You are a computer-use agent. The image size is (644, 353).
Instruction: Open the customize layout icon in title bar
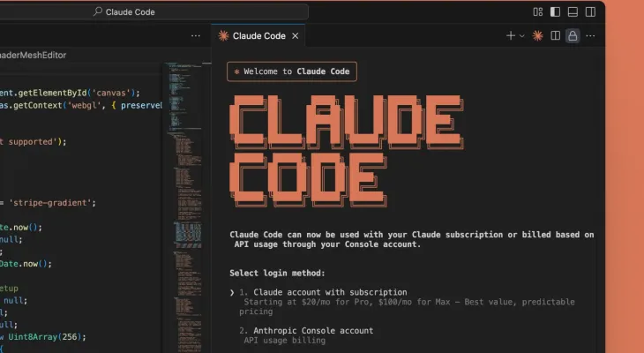[x=537, y=12]
